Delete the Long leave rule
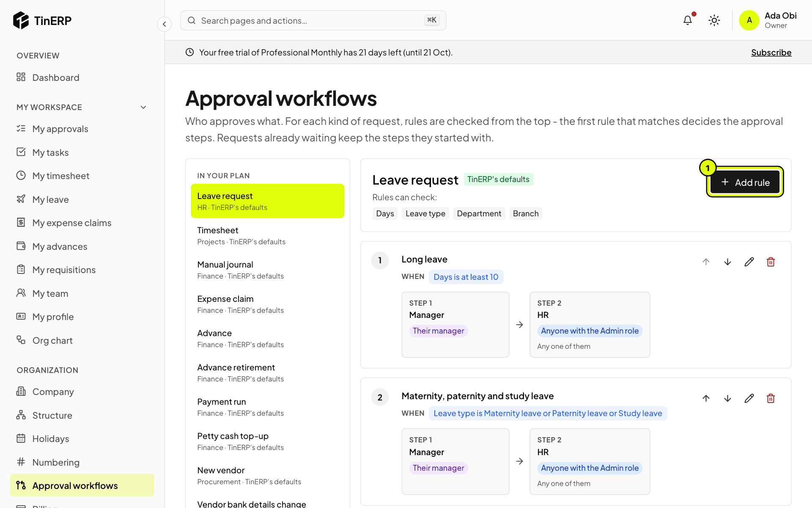Screen dimensions: 812x508 tap(771, 262)
